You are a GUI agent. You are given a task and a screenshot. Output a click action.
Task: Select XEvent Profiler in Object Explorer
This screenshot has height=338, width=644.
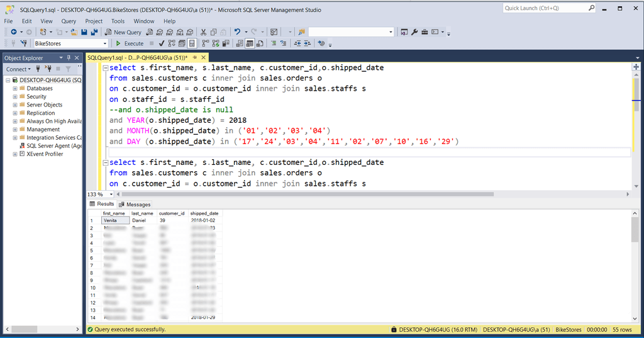coord(45,154)
